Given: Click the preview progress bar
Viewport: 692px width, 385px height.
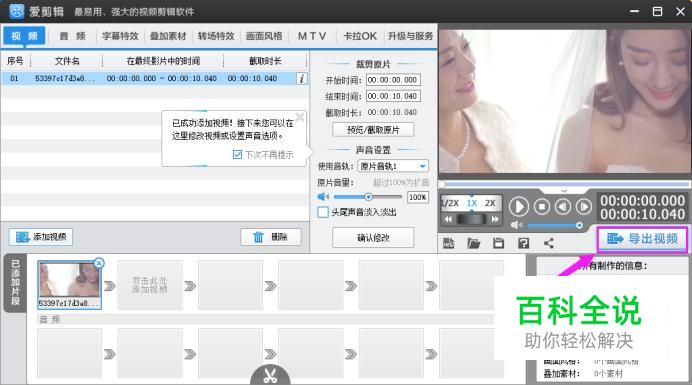Looking at the screenshot, I should click(565, 184).
